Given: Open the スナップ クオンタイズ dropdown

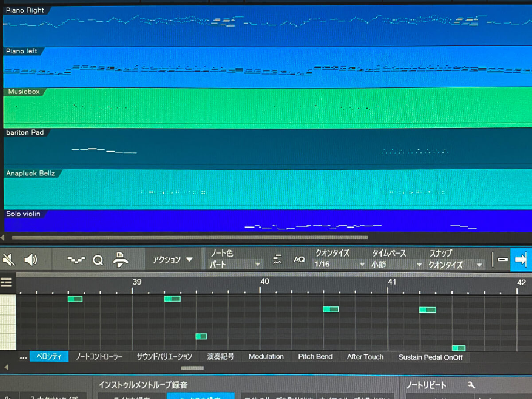Looking at the screenshot, I should [x=455, y=265].
